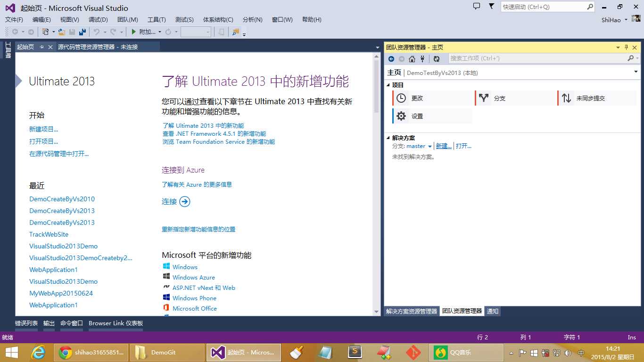Switch to the 通知 tab
This screenshot has height=362, width=644.
click(493, 312)
